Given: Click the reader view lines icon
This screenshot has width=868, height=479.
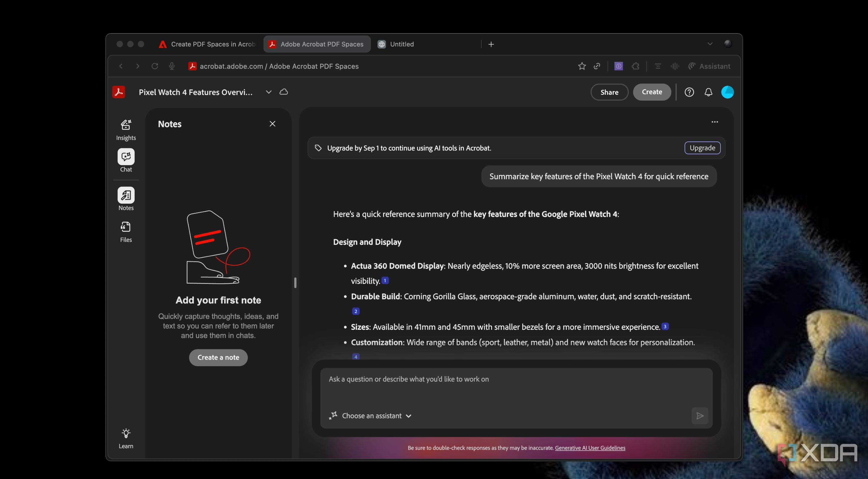Looking at the screenshot, I should [x=658, y=66].
